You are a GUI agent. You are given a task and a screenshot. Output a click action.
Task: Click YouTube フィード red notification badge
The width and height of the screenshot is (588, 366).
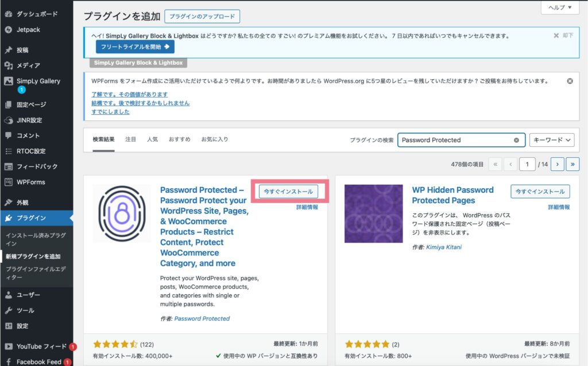[73, 347]
